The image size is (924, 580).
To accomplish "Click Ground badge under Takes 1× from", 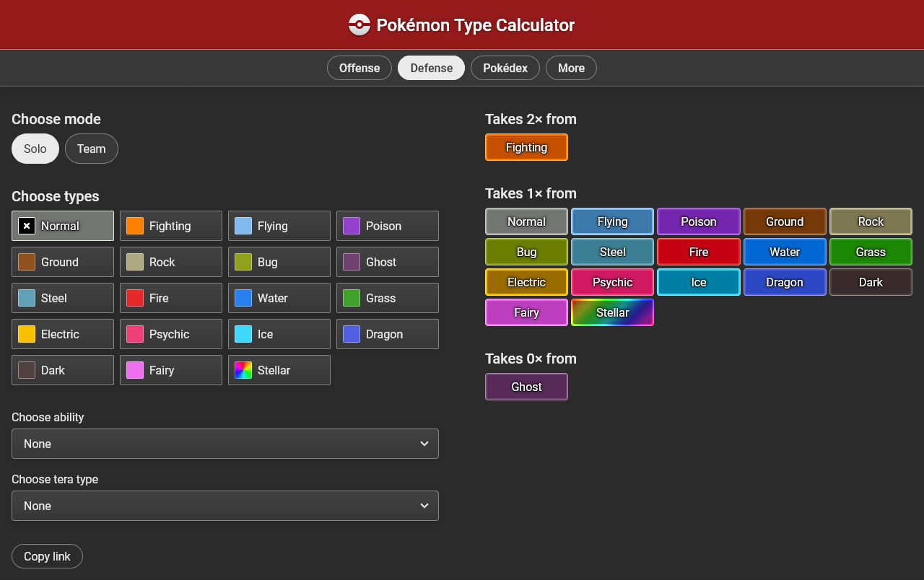I will 785,221.
